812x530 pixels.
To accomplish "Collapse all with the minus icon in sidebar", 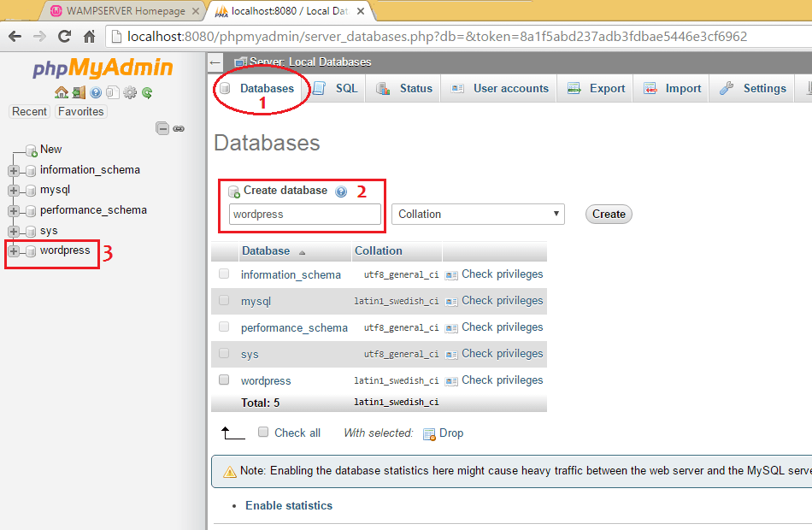I will (x=162, y=128).
